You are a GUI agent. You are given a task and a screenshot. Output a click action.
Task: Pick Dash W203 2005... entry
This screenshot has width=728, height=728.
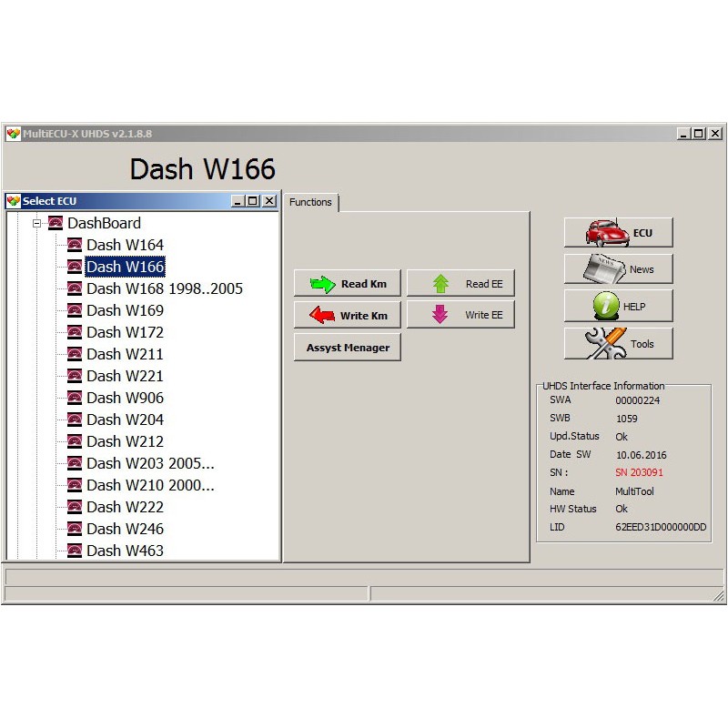click(150, 463)
